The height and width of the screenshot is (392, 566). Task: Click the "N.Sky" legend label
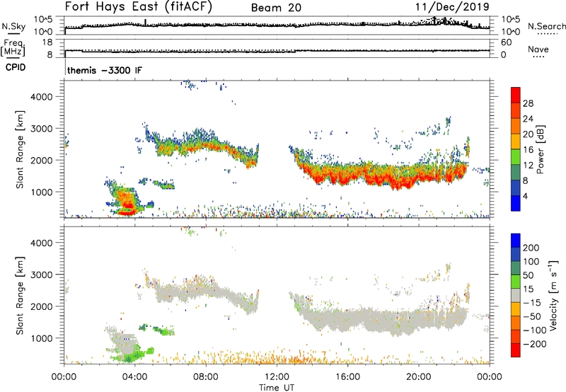click(13, 26)
